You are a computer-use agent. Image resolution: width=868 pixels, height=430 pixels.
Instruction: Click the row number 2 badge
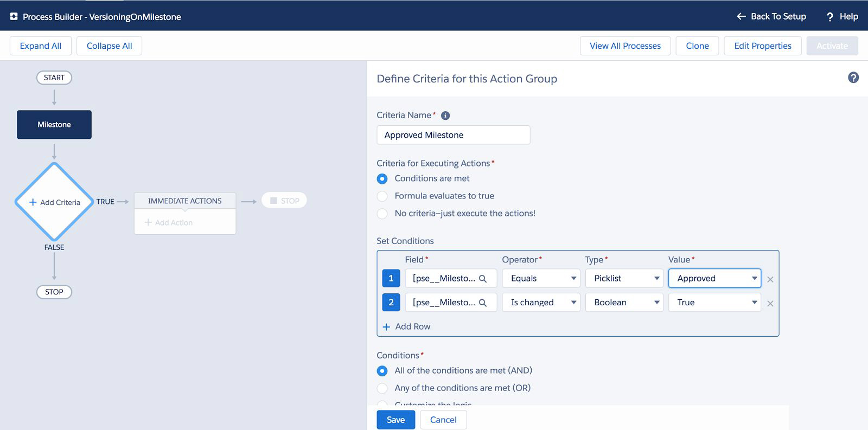(391, 302)
